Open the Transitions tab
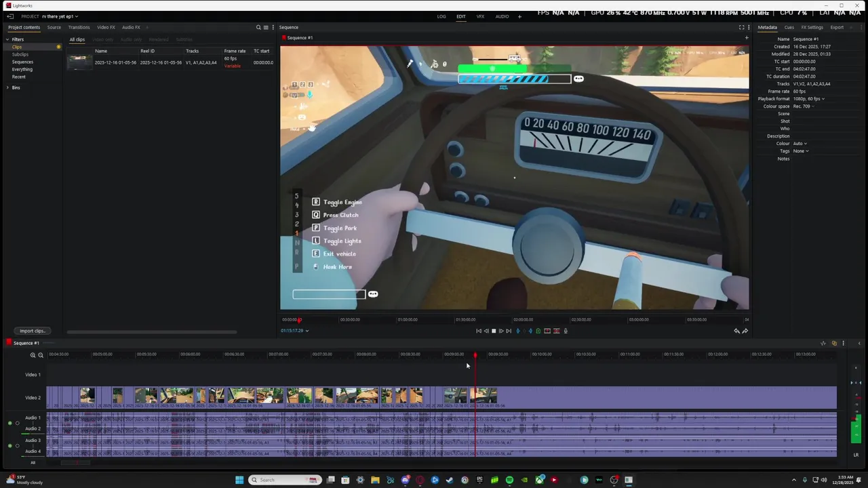 tap(79, 27)
